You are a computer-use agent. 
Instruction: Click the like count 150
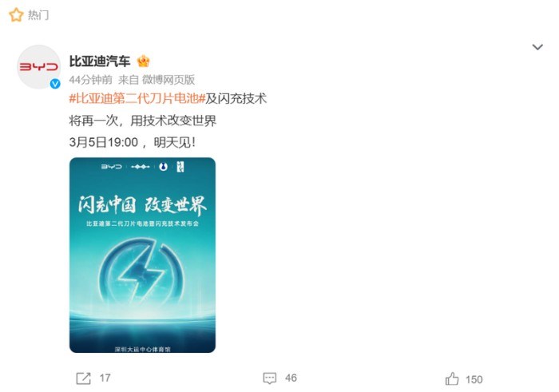pos(474,379)
